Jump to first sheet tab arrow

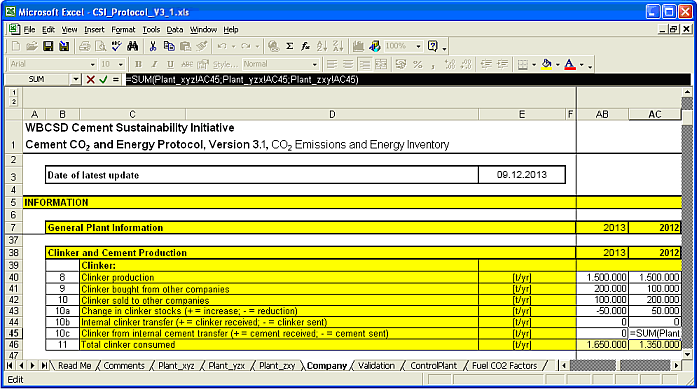[x=9, y=365]
